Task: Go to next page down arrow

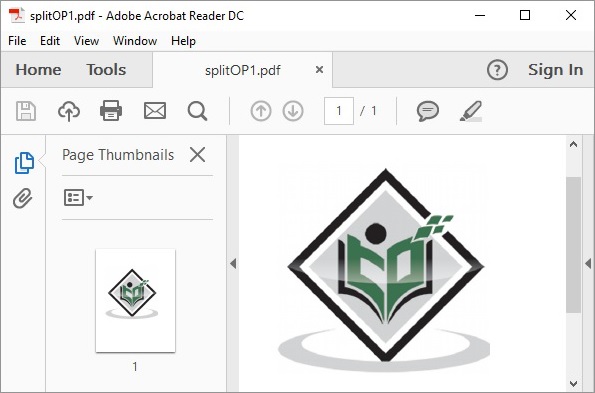Action: point(293,111)
